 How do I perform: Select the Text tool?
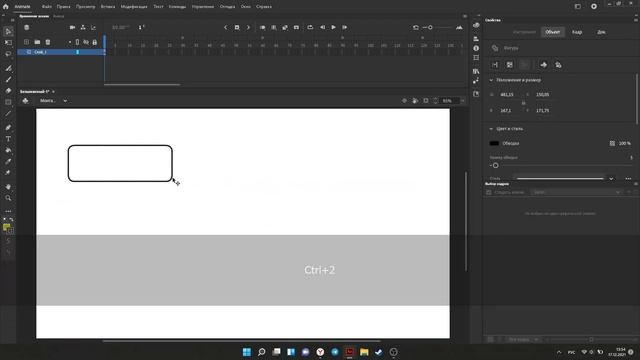(x=8, y=139)
